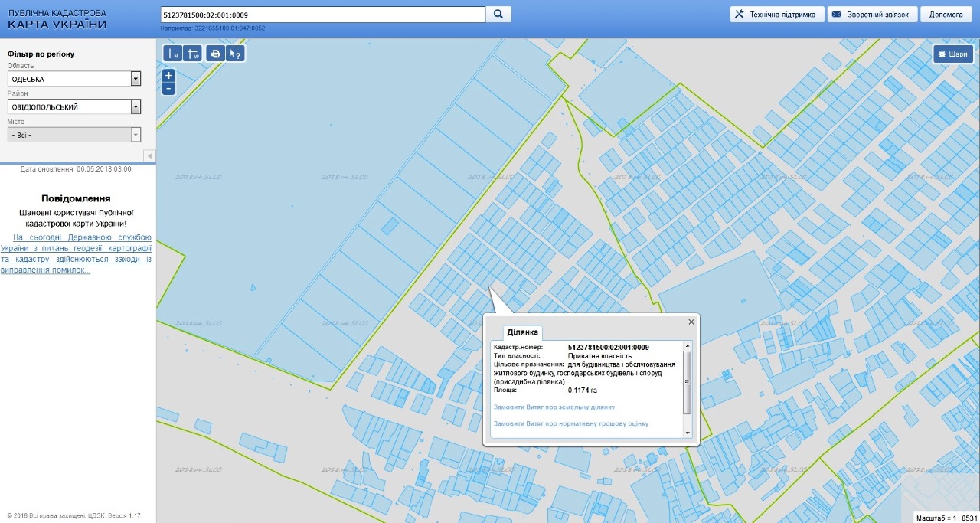Click the Карта України site logo

coord(57,19)
